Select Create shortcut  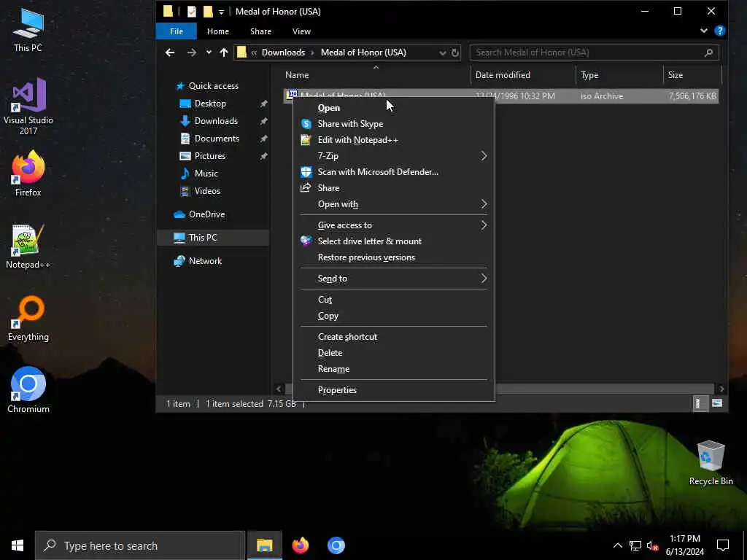click(x=394, y=337)
